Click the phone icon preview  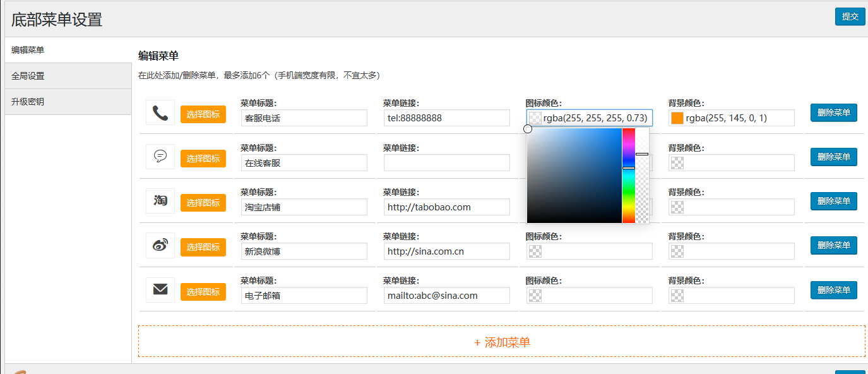click(160, 112)
